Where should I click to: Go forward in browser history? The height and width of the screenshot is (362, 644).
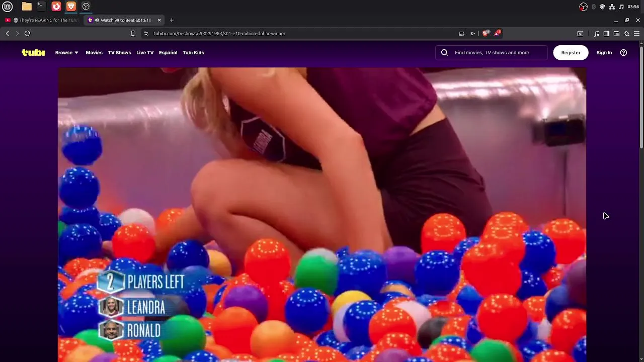pos(17,33)
